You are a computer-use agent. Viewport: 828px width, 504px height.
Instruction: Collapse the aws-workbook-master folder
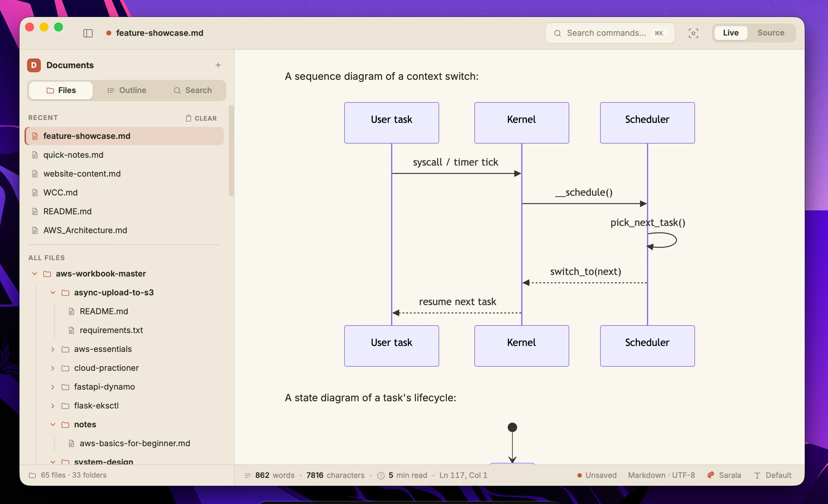(x=35, y=274)
